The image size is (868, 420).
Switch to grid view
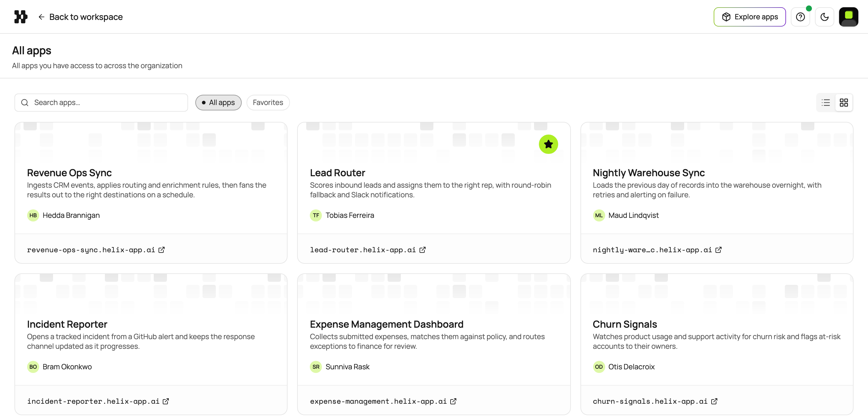(x=844, y=103)
